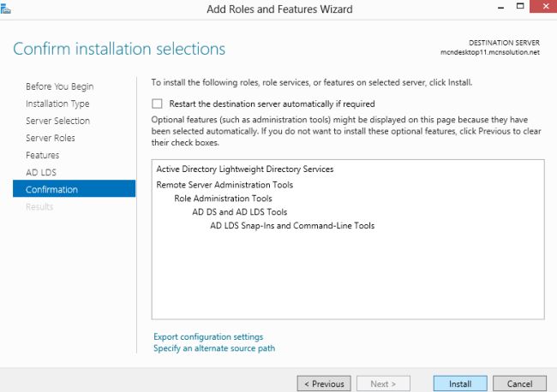Cancel the Add Roles and Features Wizard
Screen dimensions: 557x392
click(520, 383)
